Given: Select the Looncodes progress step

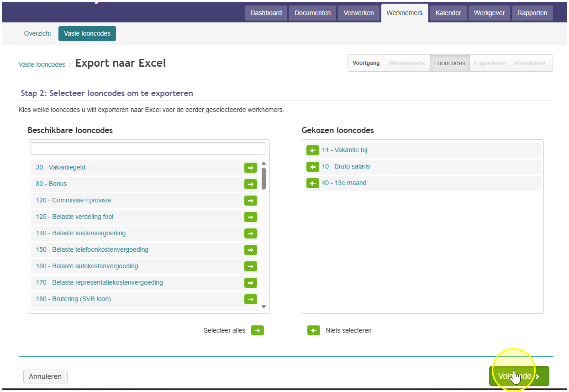Looking at the screenshot, I should (450, 63).
